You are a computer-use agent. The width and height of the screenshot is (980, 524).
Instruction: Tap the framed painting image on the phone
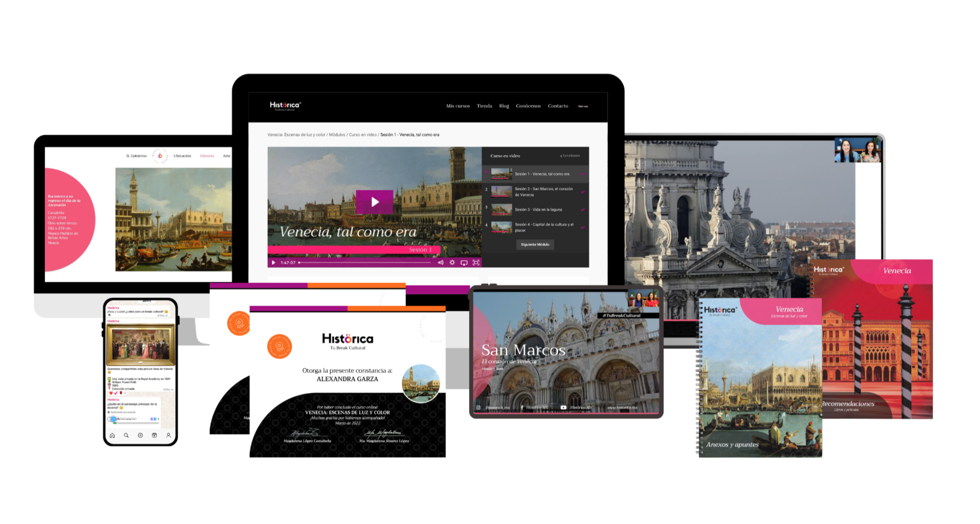[x=141, y=345]
